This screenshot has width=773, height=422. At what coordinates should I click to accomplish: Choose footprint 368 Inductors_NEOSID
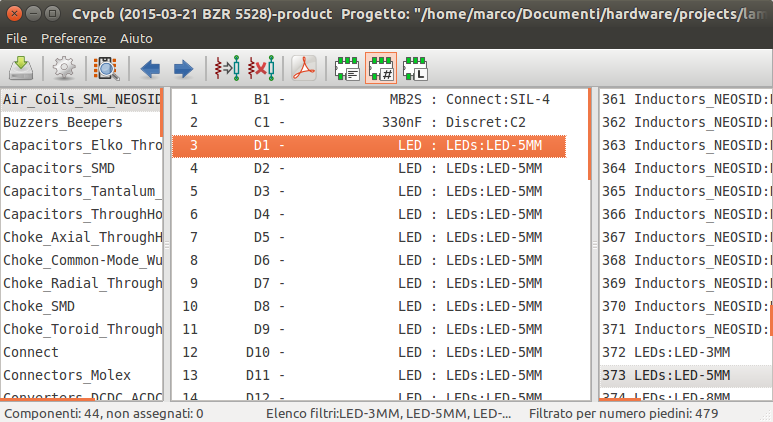pos(684,260)
